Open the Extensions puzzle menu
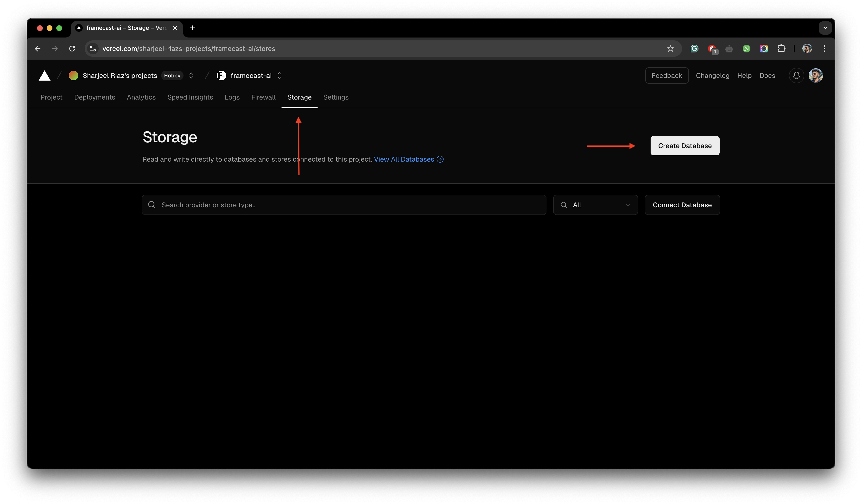The height and width of the screenshot is (504, 862). point(781,49)
